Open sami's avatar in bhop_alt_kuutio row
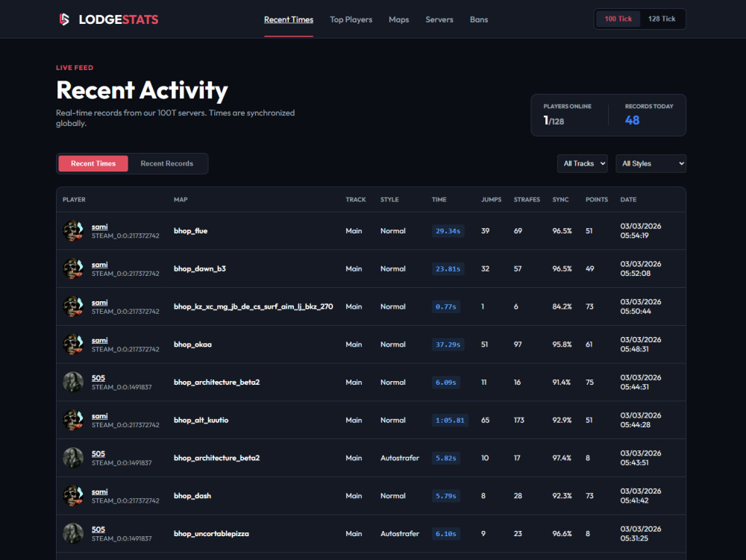The height and width of the screenshot is (560, 746). click(x=73, y=420)
